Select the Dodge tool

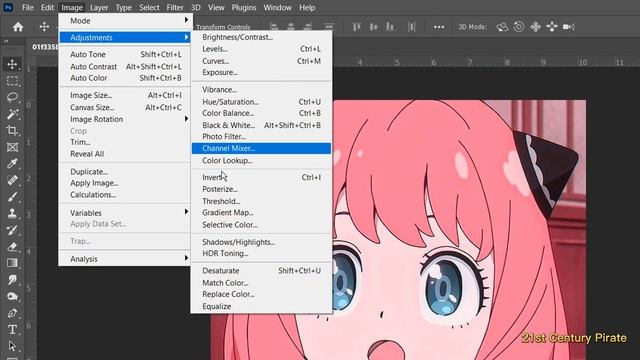coord(12,296)
